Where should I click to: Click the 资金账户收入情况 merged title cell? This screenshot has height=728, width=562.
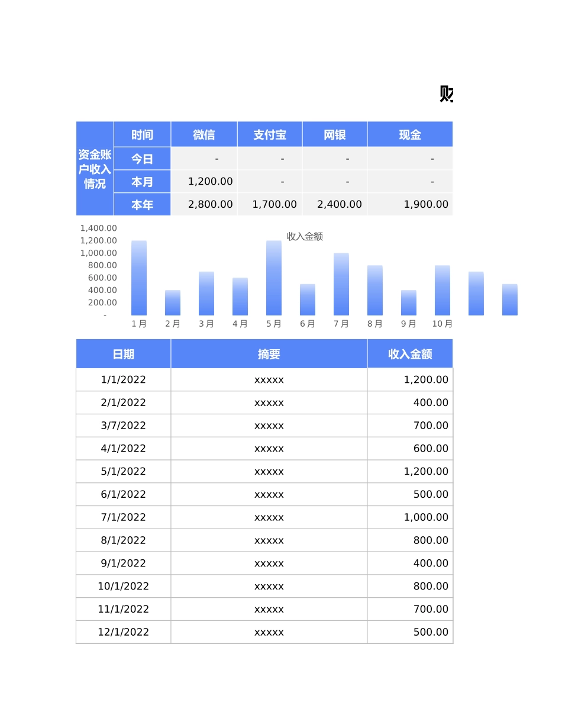(x=94, y=169)
